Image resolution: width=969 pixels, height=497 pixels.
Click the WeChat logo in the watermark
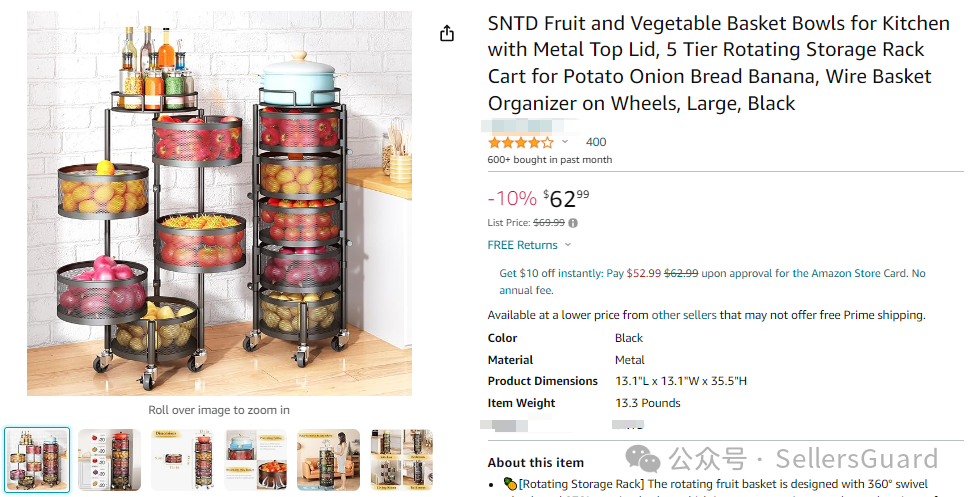tap(642, 459)
